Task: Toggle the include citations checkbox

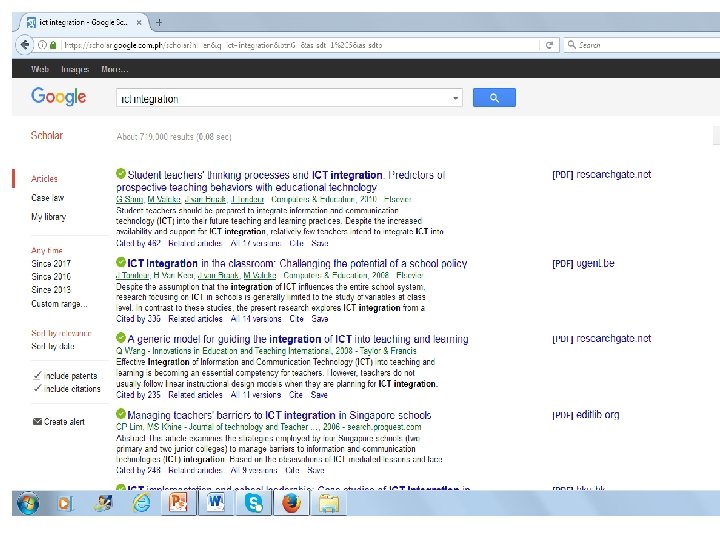Action: coord(38,388)
